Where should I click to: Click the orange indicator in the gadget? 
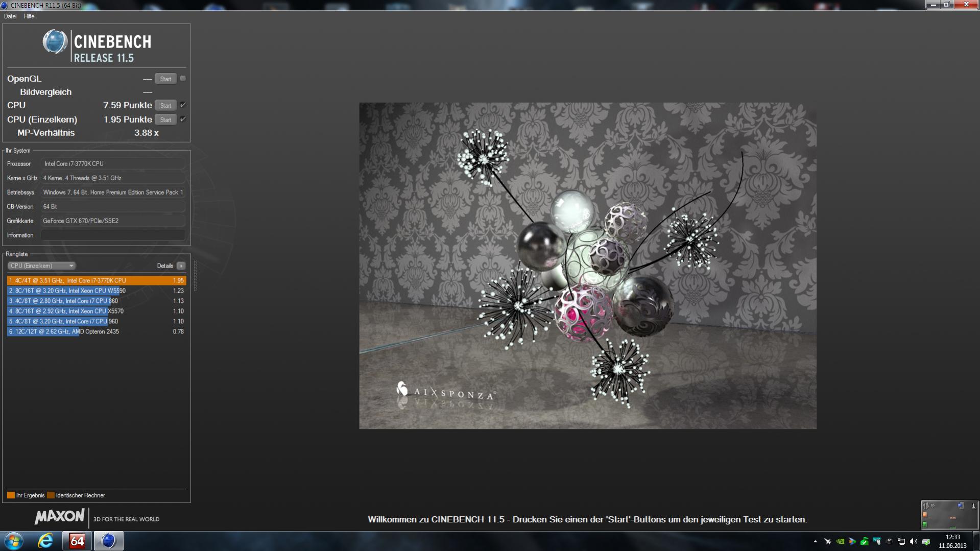[x=925, y=515]
